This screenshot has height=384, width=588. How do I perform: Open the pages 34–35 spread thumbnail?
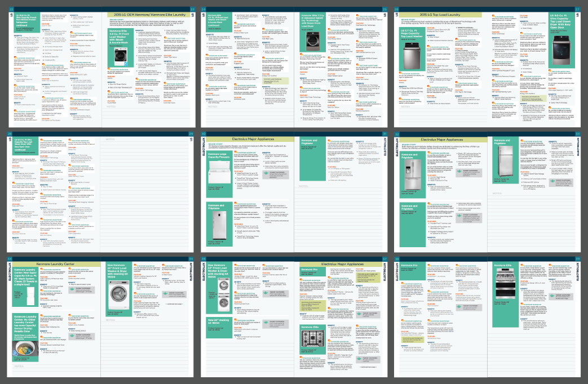coord(101,317)
